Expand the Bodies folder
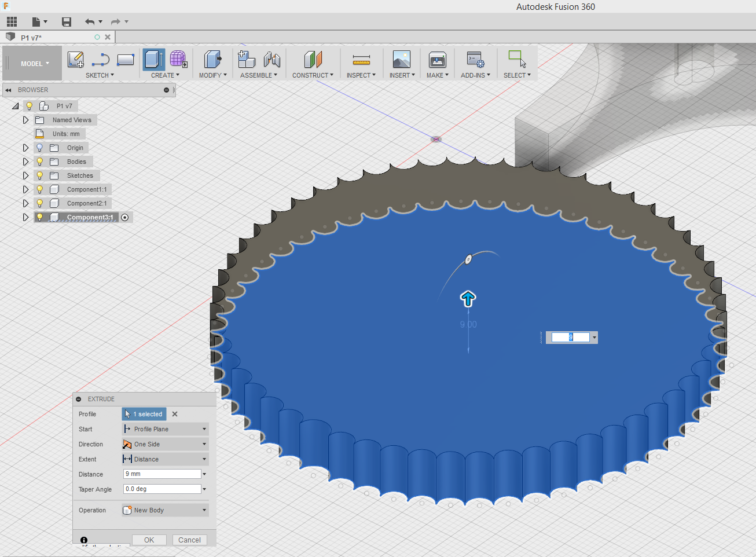This screenshot has width=756, height=557. point(25,162)
